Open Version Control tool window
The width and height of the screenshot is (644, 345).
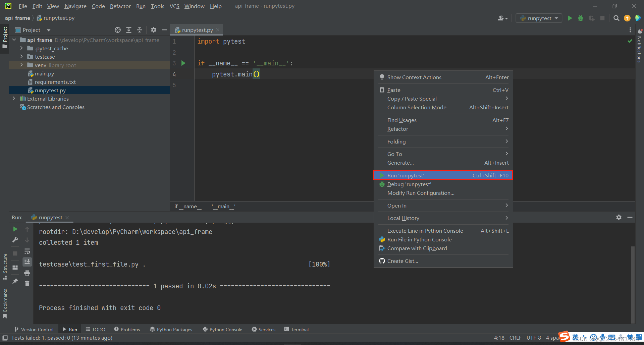click(34, 330)
